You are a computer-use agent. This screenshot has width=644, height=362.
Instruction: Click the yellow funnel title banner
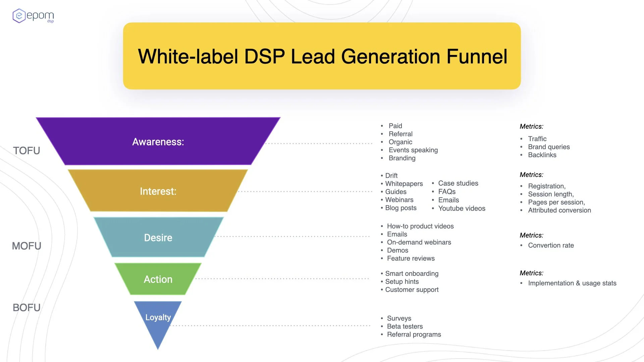pos(322,56)
